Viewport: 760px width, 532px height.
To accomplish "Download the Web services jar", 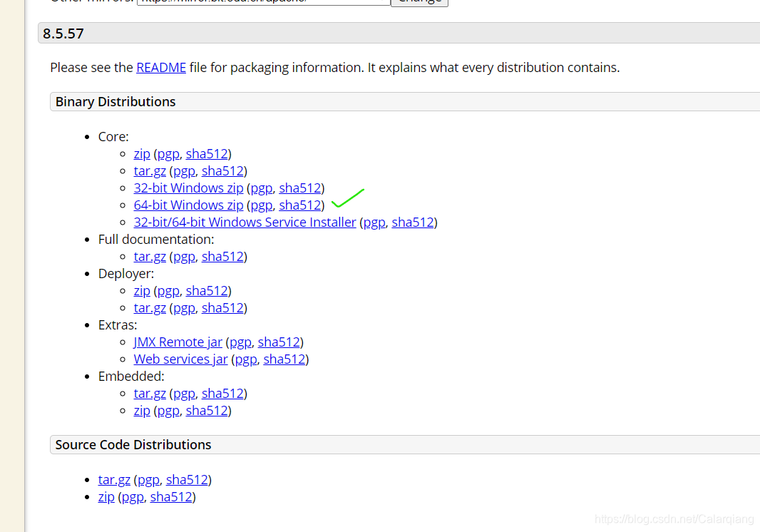I will [181, 359].
